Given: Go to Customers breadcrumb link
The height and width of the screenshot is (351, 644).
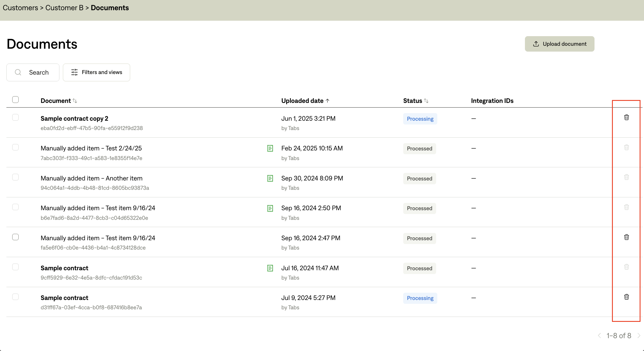Looking at the screenshot, I should (20, 8).
